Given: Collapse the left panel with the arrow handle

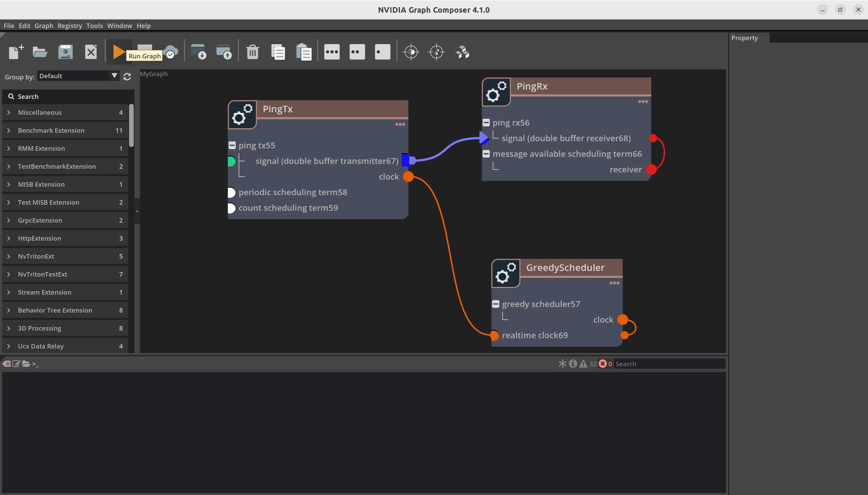Looking at the screenshot, I should click(x=137, y=211).
